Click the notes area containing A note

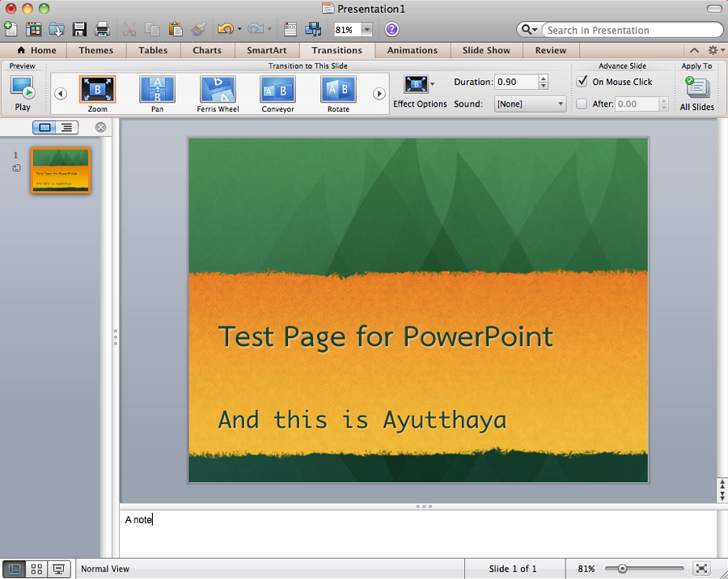point(418,534)
